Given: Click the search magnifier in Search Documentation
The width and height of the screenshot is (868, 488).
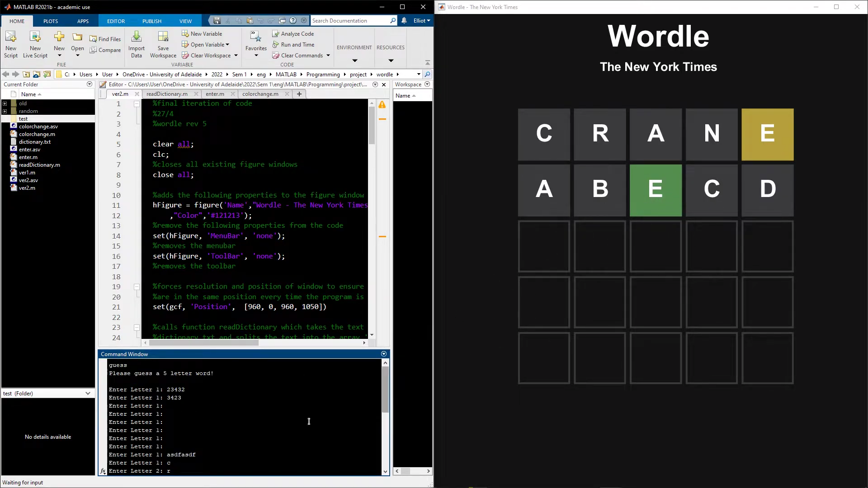Looking at the screenshot, I should (393, 20).
